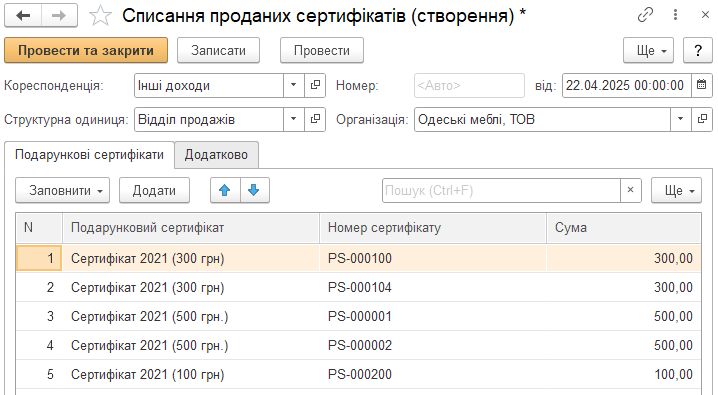Click the Кореспонденція field Інші доходи

coord(209,85)
